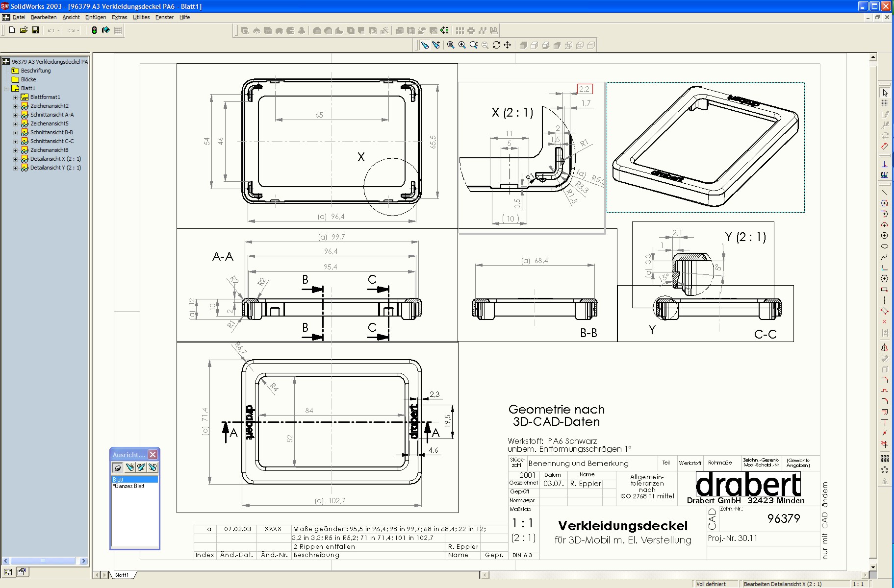Screen dimensions: 894x588
Task: Open the Einfügen menu
Action: [95, 17]
